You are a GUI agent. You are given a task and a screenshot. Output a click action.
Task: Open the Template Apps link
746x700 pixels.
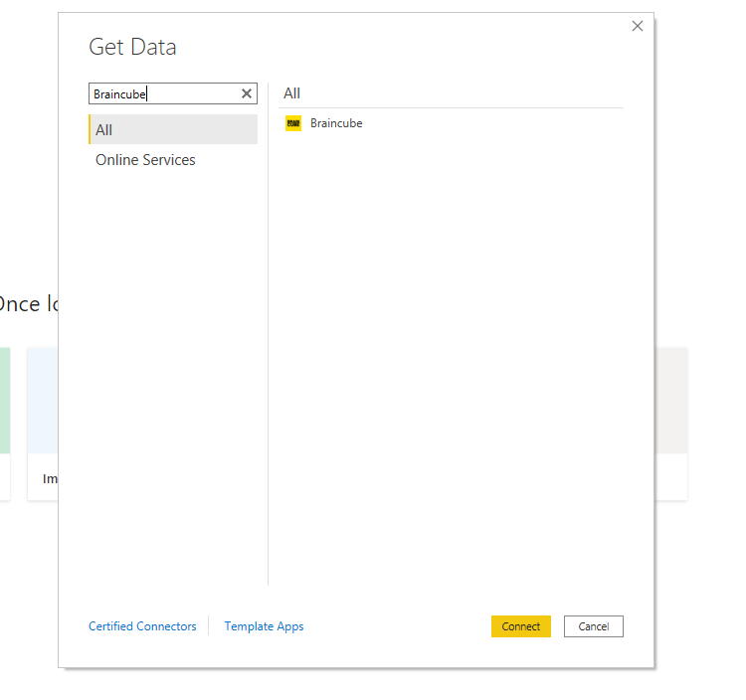(264, 626)
